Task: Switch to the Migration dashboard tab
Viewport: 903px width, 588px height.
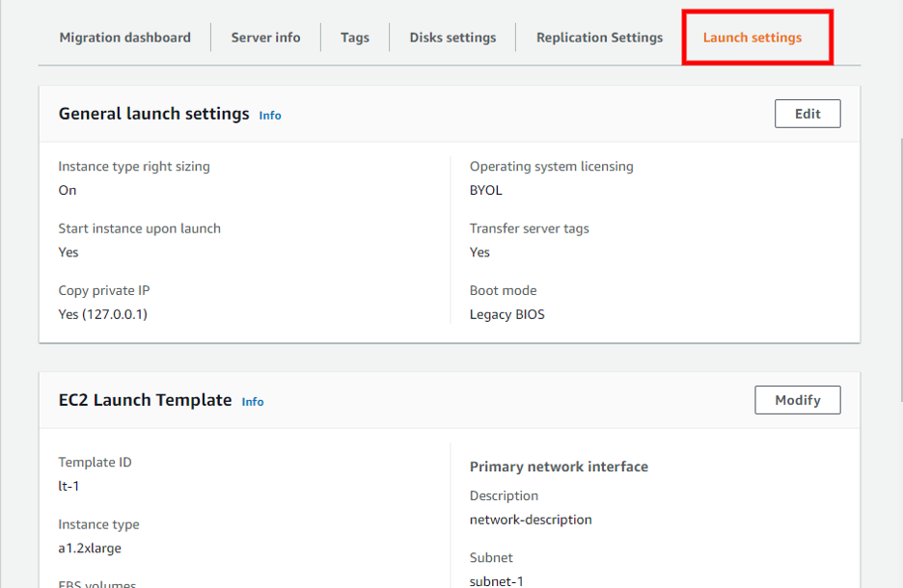Action: click(x=124, y=37)
